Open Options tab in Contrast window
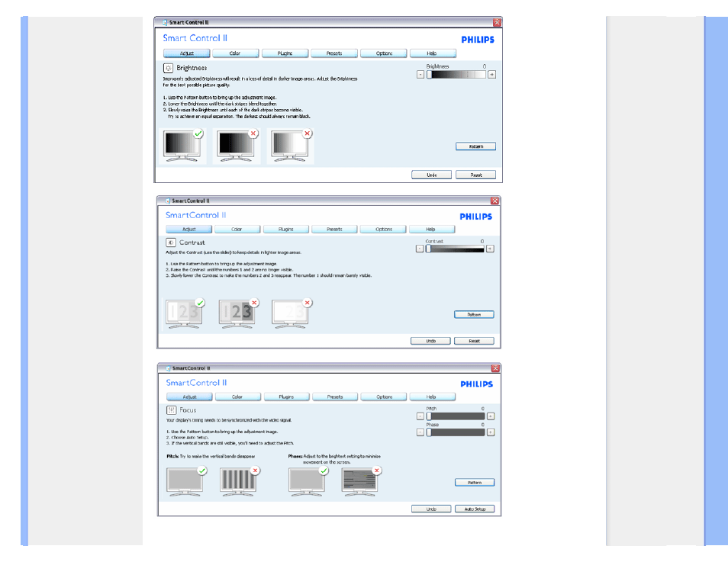Screen dimensions: 728x562 (x=384, y=230)
